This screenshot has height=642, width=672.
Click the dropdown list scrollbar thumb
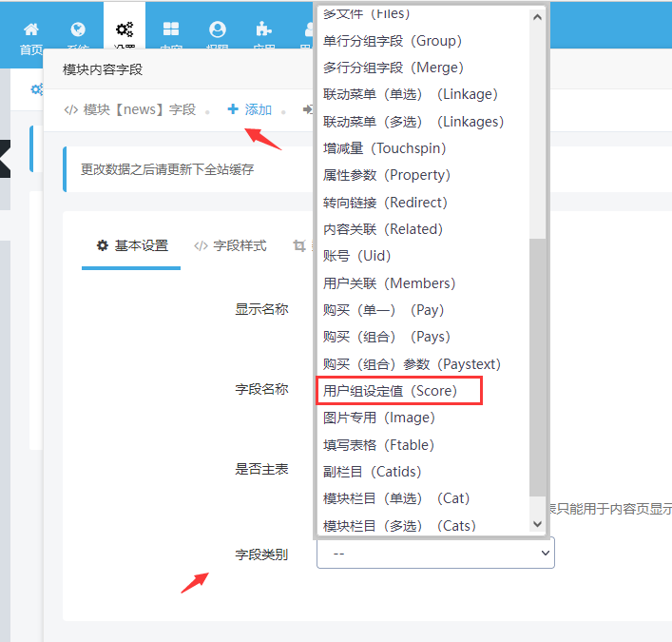pyautogui.click(x=537, y=367)
